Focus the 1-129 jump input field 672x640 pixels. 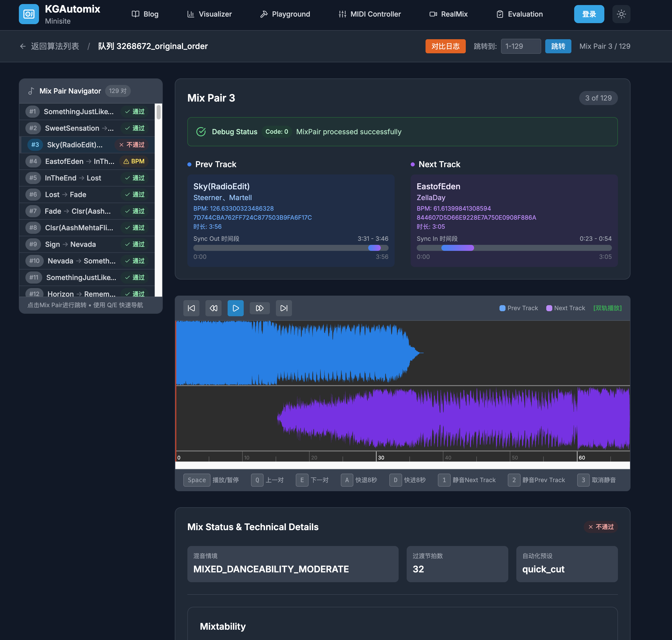click(521, 46)
